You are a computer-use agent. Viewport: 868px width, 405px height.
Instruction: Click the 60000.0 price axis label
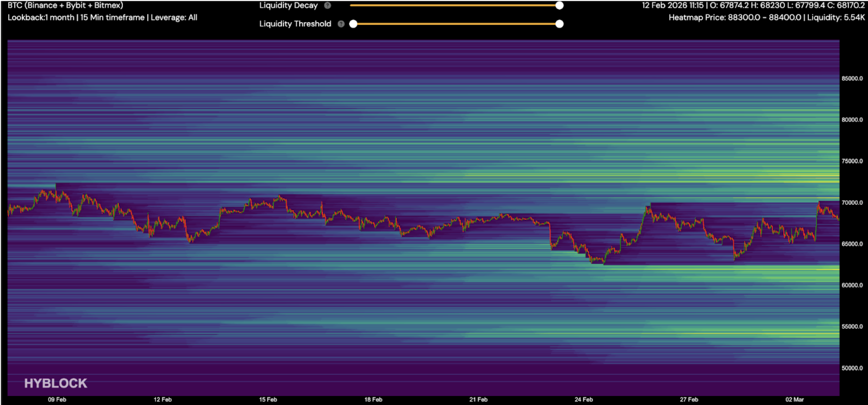[x=852, y=285]
